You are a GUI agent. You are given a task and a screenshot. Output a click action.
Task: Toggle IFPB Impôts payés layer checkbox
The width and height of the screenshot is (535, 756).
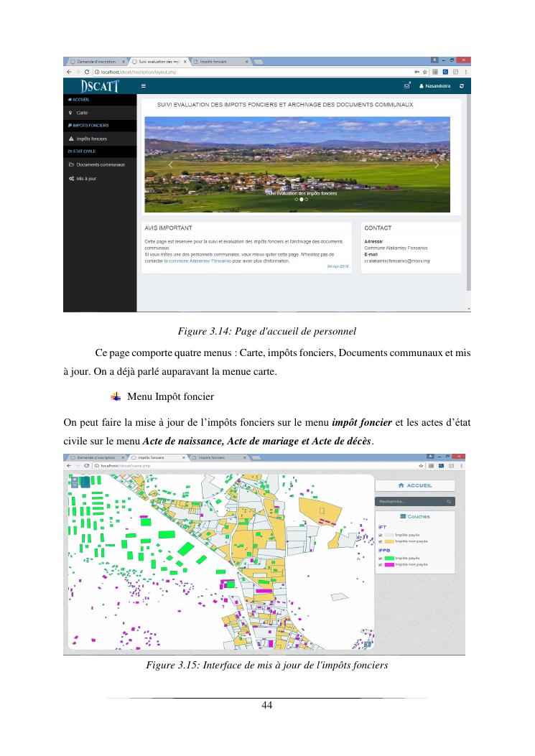pyautogui.click(x=381, y=558)
